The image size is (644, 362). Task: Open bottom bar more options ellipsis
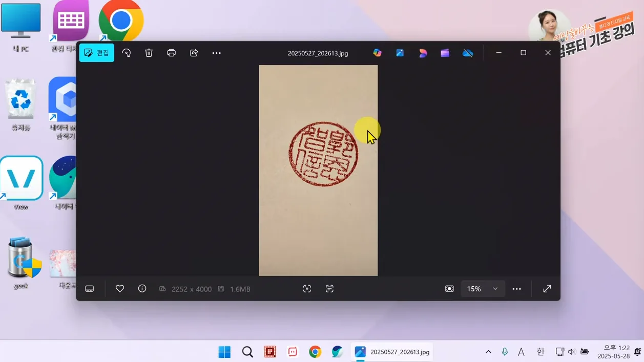coord(517,289)
